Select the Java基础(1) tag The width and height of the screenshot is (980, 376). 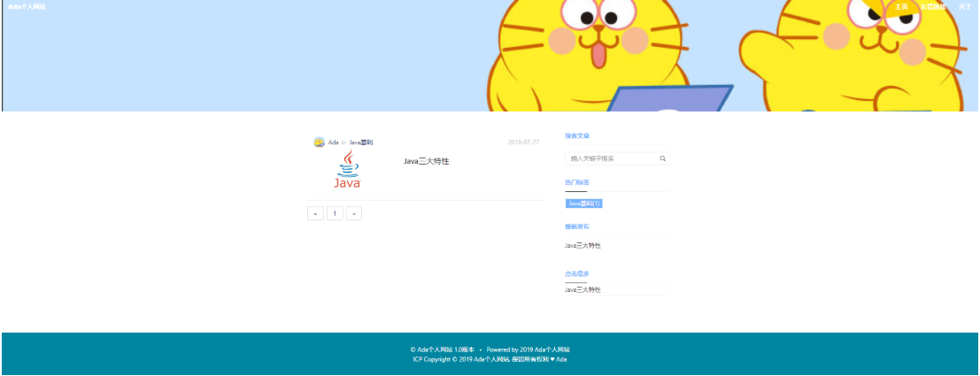[x=583, y=203]
